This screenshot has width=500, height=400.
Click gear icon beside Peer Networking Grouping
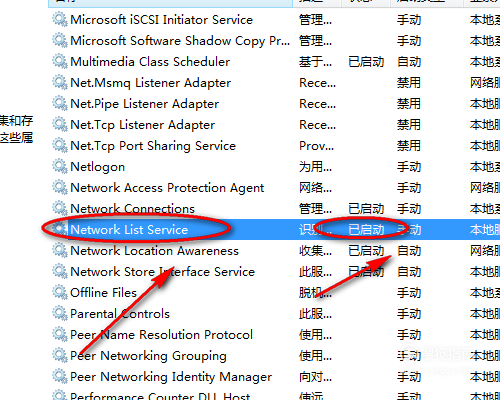60,355
